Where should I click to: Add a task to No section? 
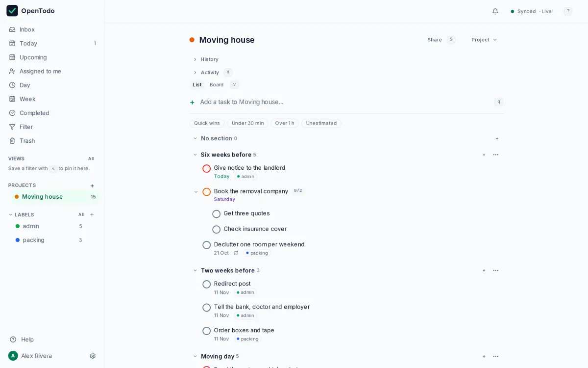(497, 138)
